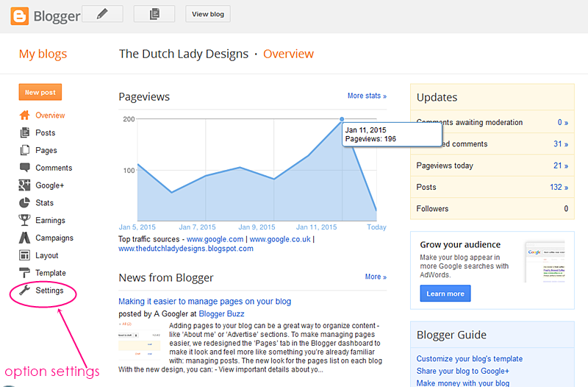Click the Overview house icon
Viewport: 588px width, 387px height.
[x=24, y=115]
